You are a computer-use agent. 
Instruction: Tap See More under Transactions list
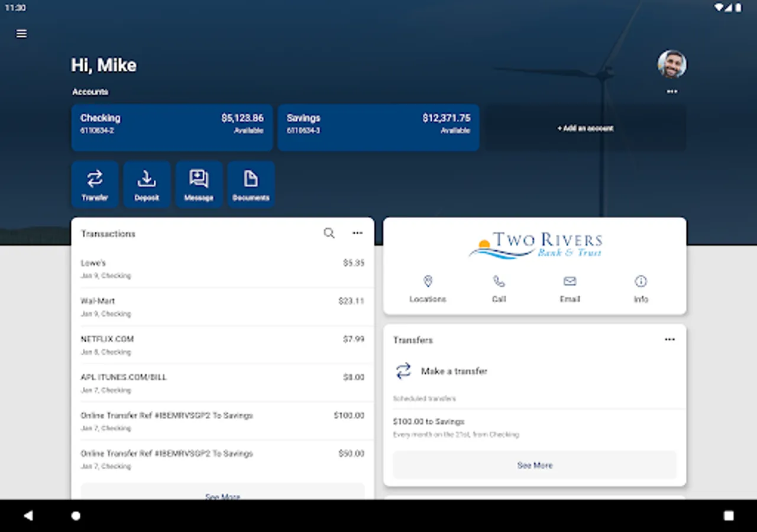pos(222,492)
